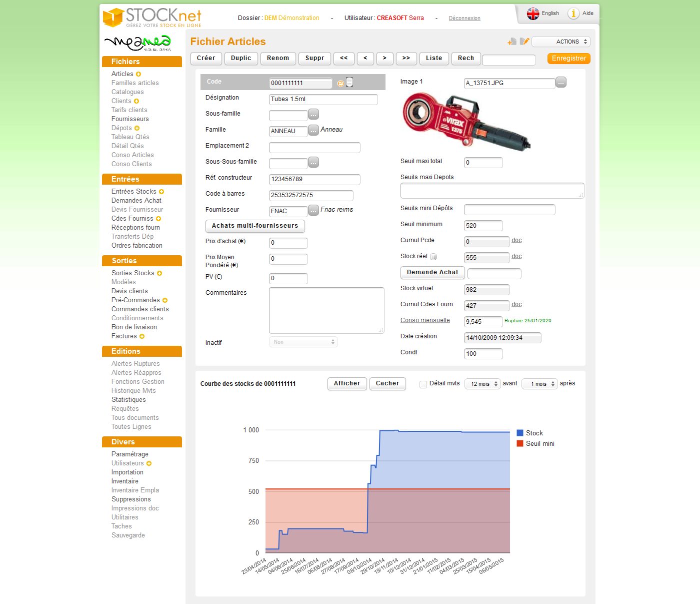The height and width of the screenshot is (604, 700).
Task: Click the browse button next to Image 1
Action: click(x=561, y=82)
